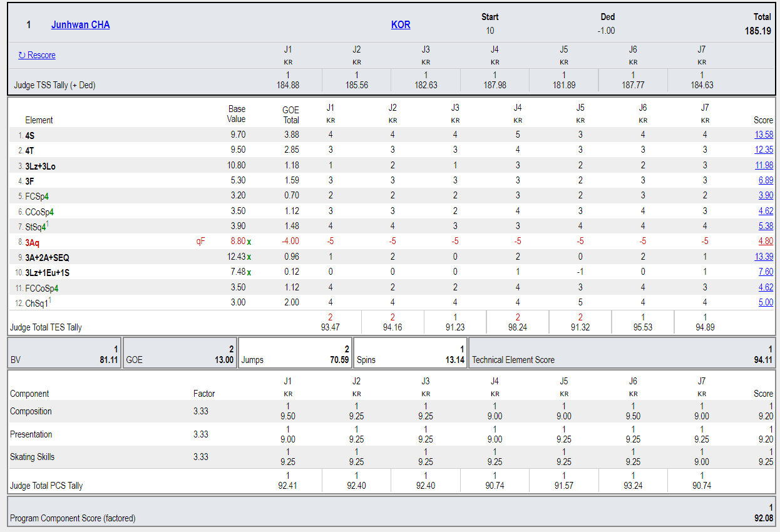Open the 5.38 score for StSq4
Image resolution: width=780 pixels, height=532 pixels.
click(766, 226)
